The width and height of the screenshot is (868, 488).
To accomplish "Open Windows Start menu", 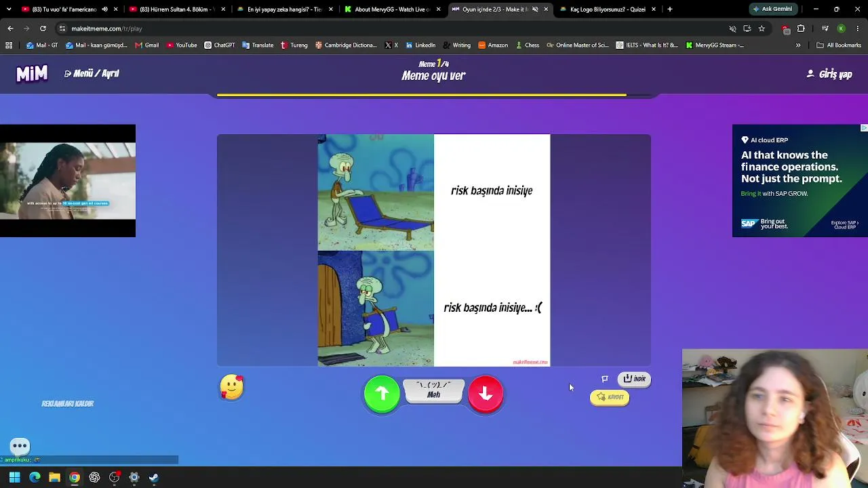I will coord(15,477).
